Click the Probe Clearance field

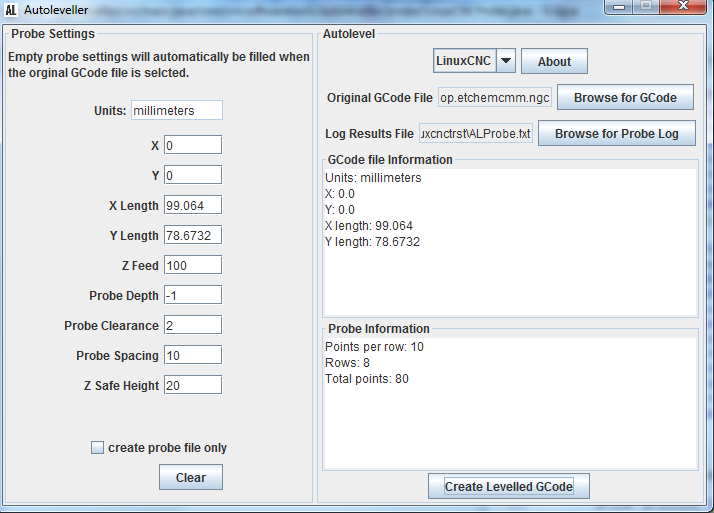point(193,325)
